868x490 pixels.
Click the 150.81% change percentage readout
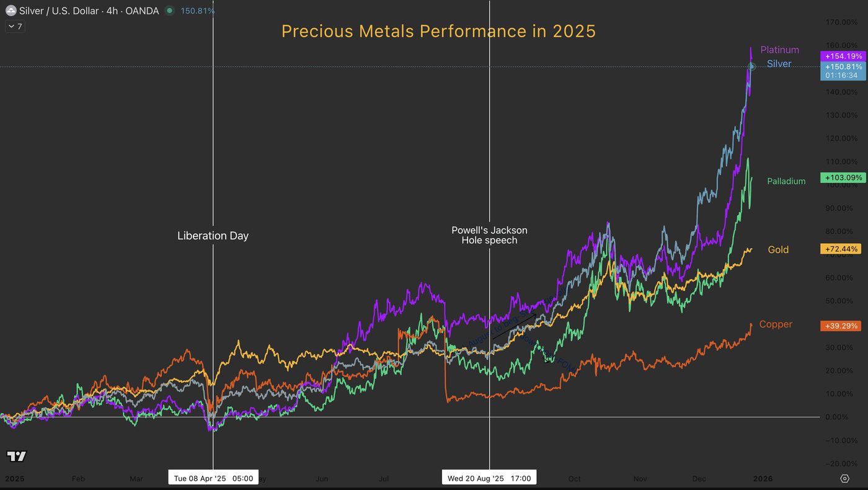pyautogui.click(x=198, y=11)
